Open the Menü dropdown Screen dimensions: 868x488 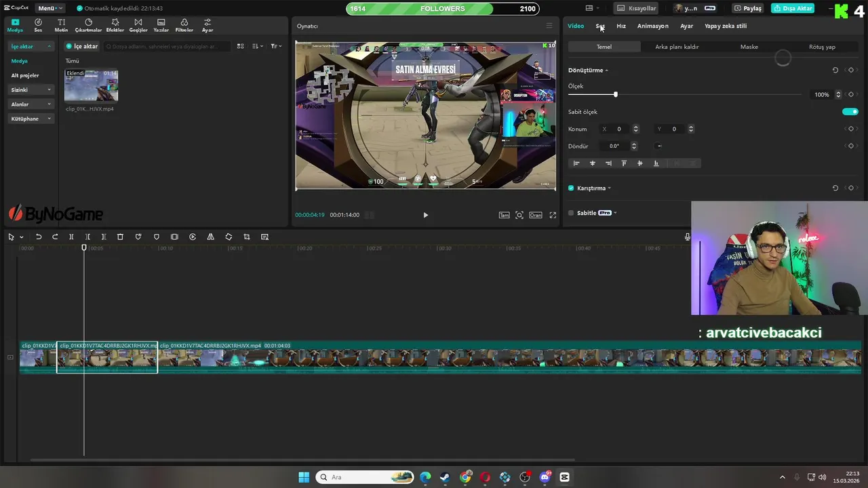tap(50, 8)
